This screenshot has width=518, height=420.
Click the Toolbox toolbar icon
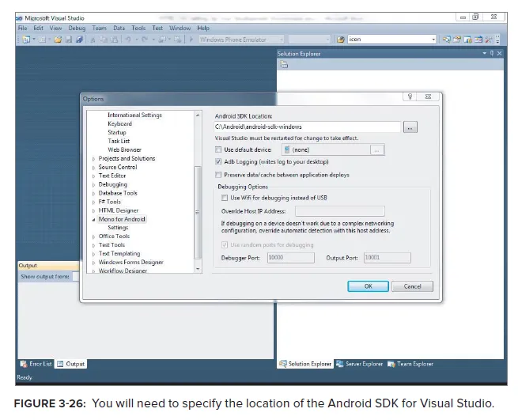tap(478, 40)
